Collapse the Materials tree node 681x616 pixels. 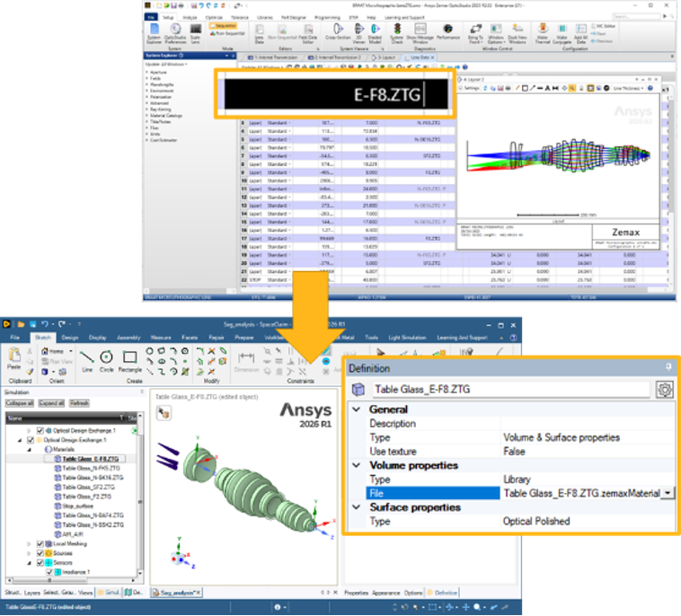29,450
